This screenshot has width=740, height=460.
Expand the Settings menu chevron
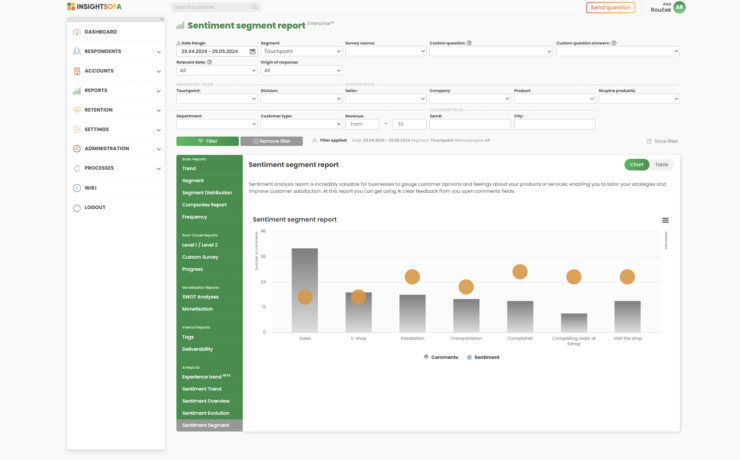coord(159,130)
